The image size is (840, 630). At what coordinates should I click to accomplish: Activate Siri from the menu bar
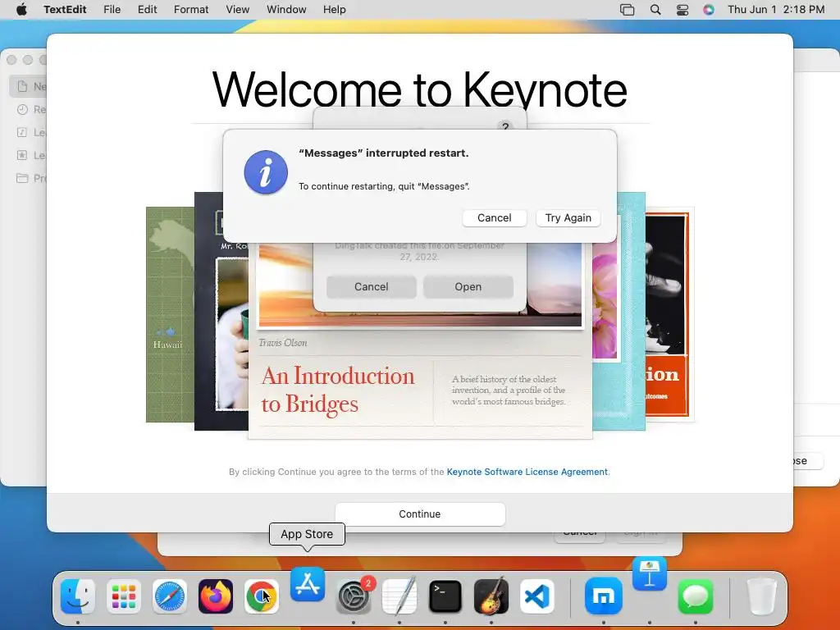tap(709, 10)
